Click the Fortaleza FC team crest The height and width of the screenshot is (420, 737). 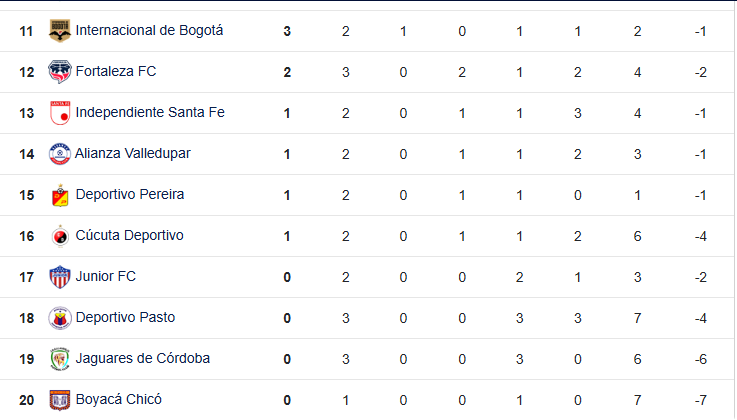[x=60, y=72]
